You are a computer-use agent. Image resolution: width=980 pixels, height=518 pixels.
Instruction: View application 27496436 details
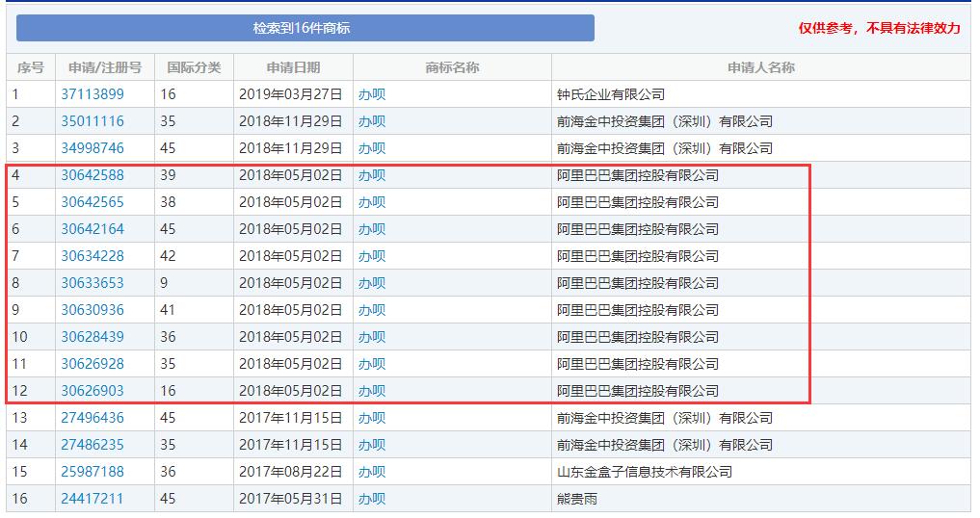tap(93, 418)
